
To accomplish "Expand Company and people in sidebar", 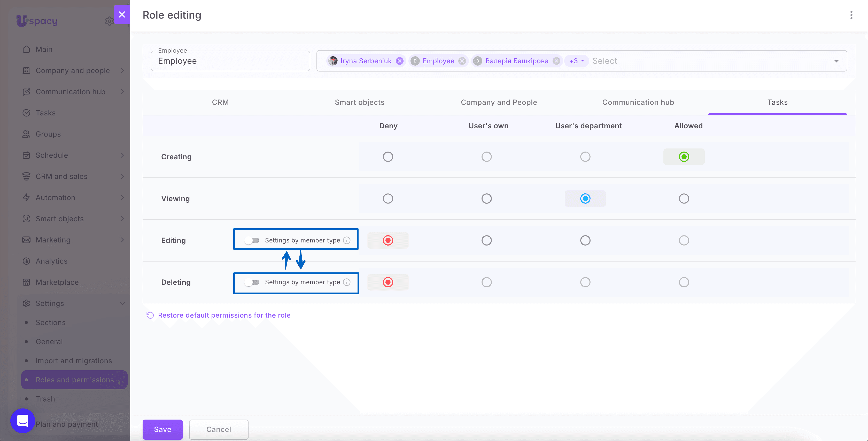I will coord(73,70).
